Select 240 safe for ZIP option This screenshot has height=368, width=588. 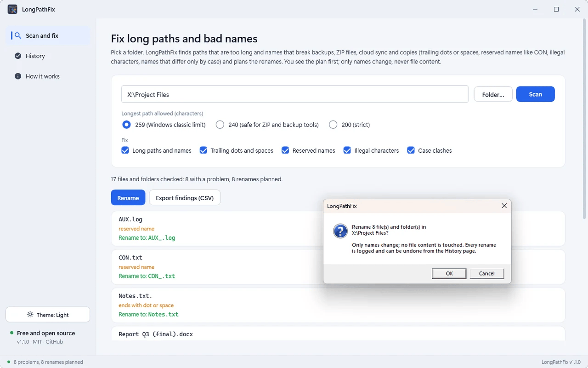click(267, 125)
